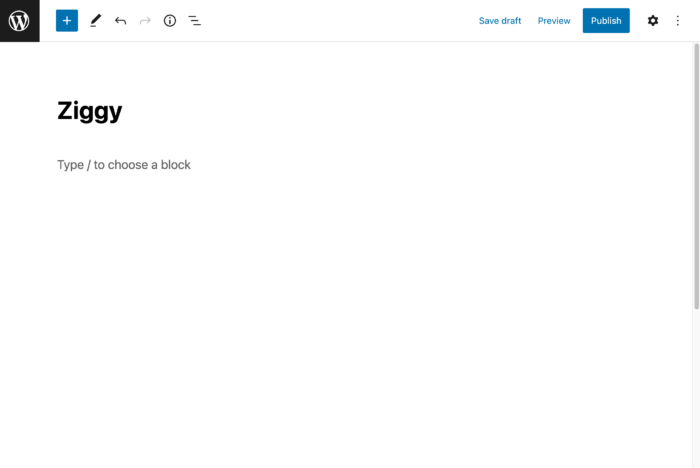
Task: Undo the last change
Action: coord(120,21)
